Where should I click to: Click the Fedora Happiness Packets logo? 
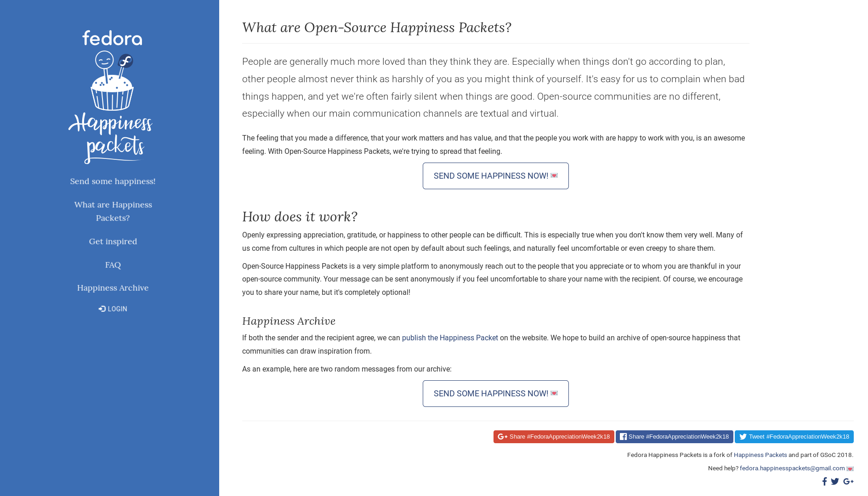coord(111,97)
